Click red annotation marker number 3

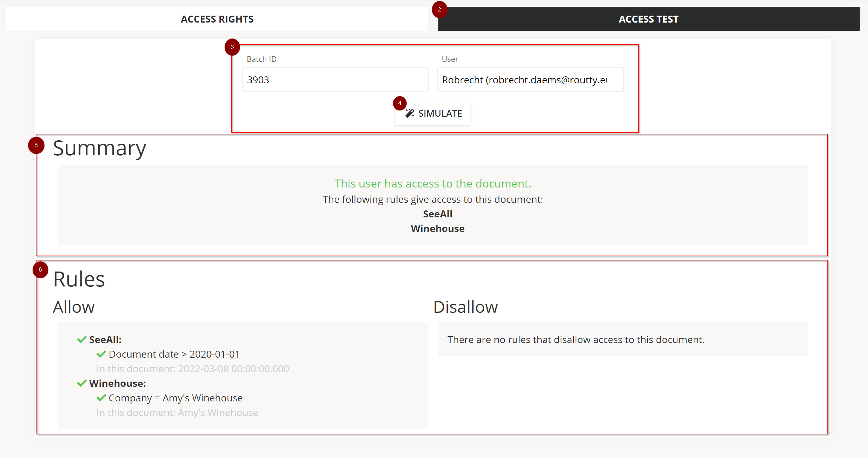tap(232, 47)
